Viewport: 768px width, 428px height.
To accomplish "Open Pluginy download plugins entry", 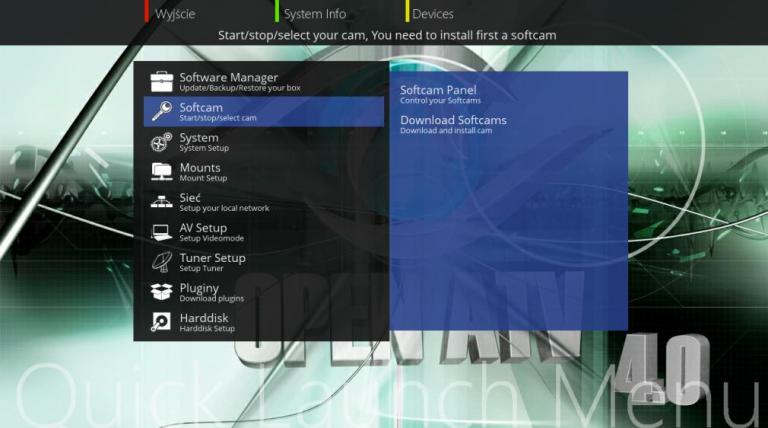I will [264, 292].
